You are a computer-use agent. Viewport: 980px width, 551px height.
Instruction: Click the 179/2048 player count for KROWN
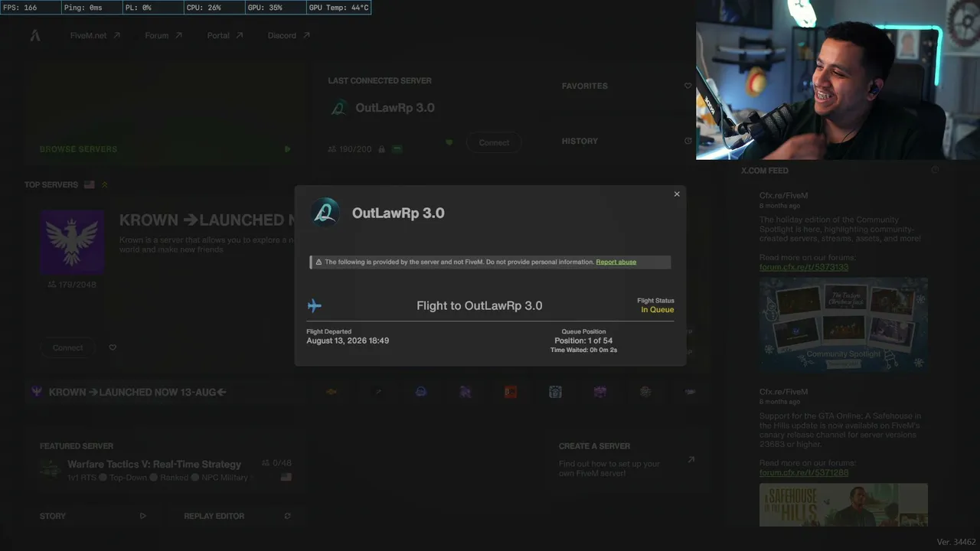72,285
